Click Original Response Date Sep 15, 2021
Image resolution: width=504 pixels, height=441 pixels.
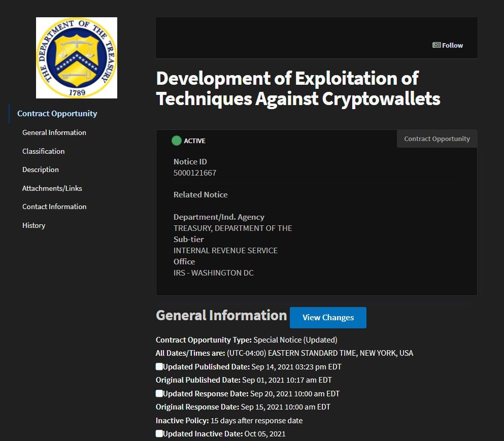click(243, 407)
